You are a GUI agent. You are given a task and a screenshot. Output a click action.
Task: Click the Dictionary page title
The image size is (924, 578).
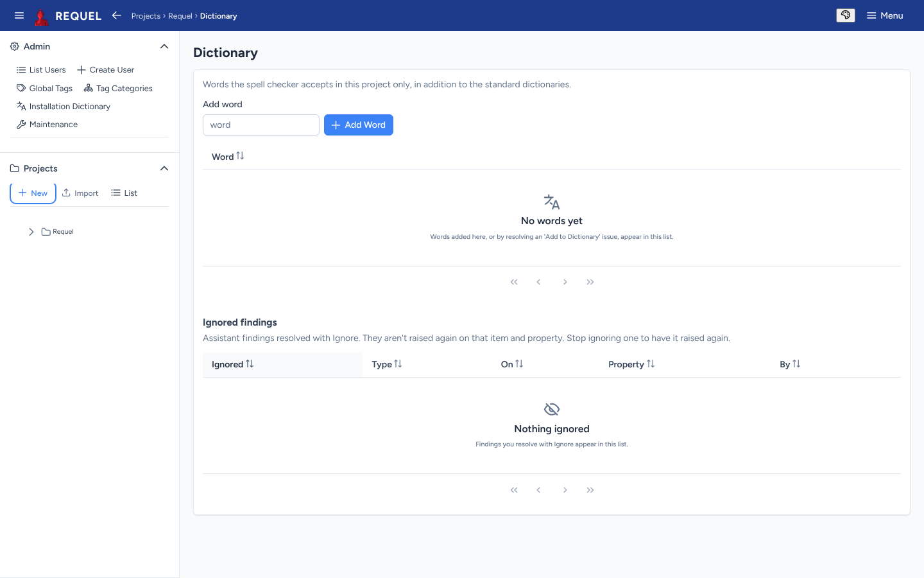point(226,53)
